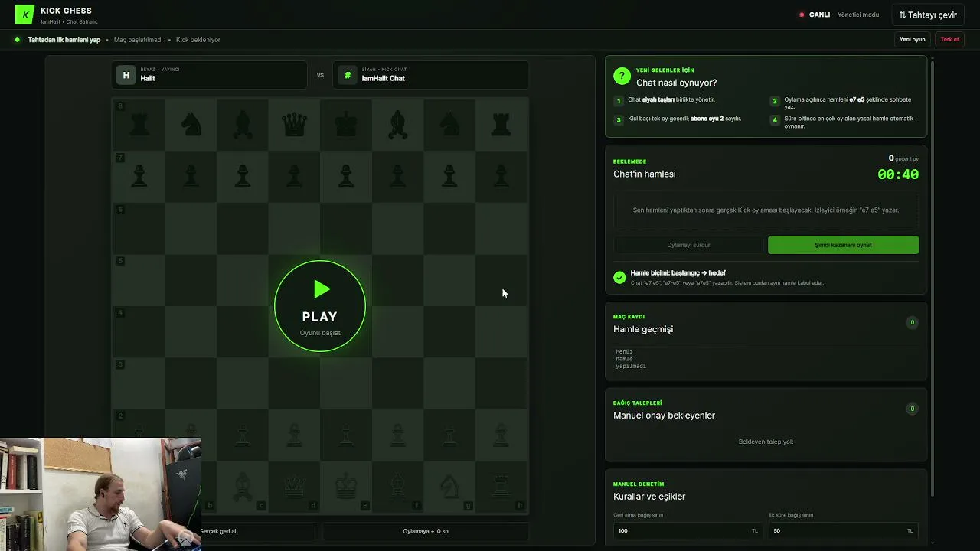Click the # avatar beside IamHalit Chat
This screenshot has height=551, width=980.
pos(348,75)
